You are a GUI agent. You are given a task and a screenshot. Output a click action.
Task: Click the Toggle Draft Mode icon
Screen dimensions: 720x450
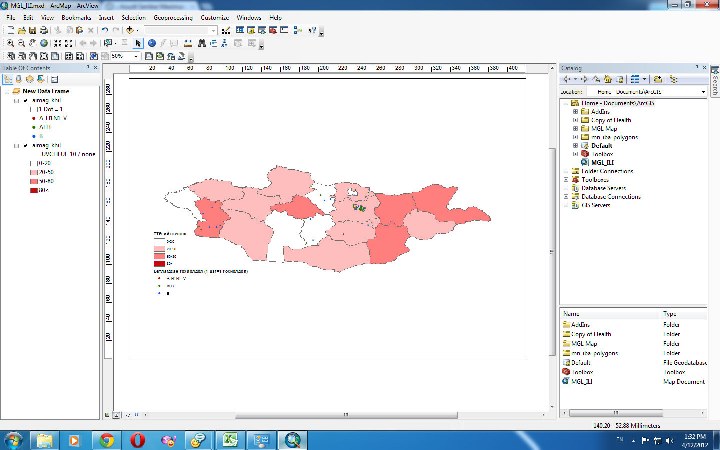(149, 56)
